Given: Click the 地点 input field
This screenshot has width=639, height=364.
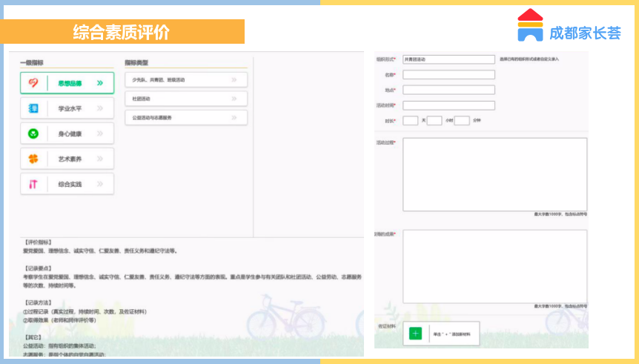Looking at the screenshot, I should pos(448,90).
